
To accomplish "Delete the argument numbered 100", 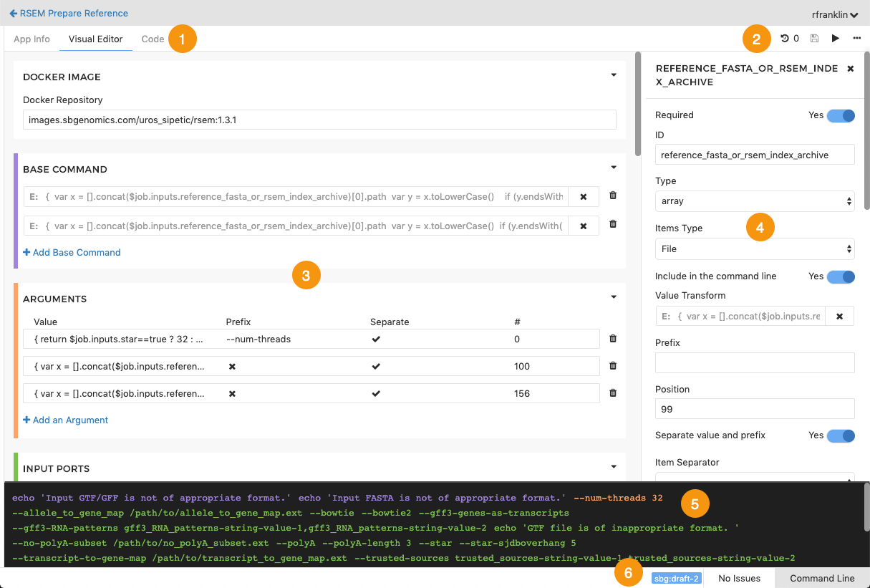I will (613, 365).
